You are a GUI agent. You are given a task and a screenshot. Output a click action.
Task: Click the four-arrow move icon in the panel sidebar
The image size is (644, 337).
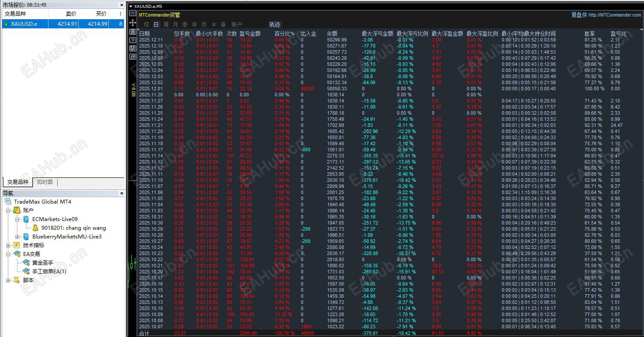coord(133,22)
